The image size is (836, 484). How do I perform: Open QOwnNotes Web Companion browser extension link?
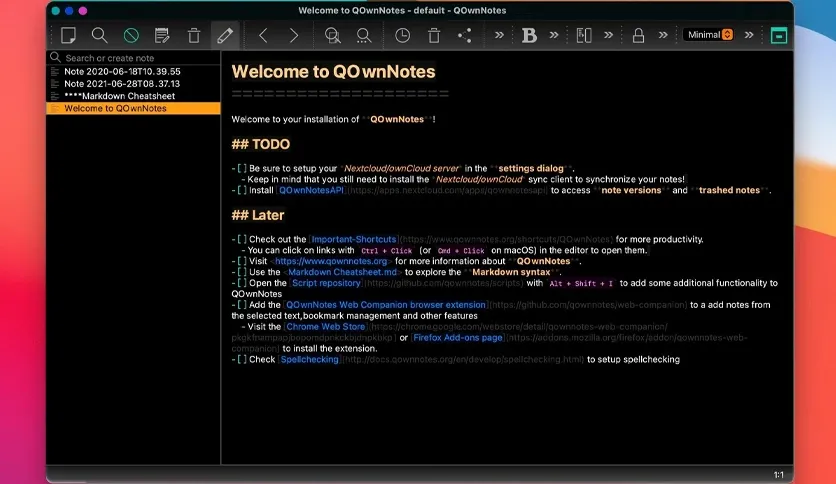385,305
